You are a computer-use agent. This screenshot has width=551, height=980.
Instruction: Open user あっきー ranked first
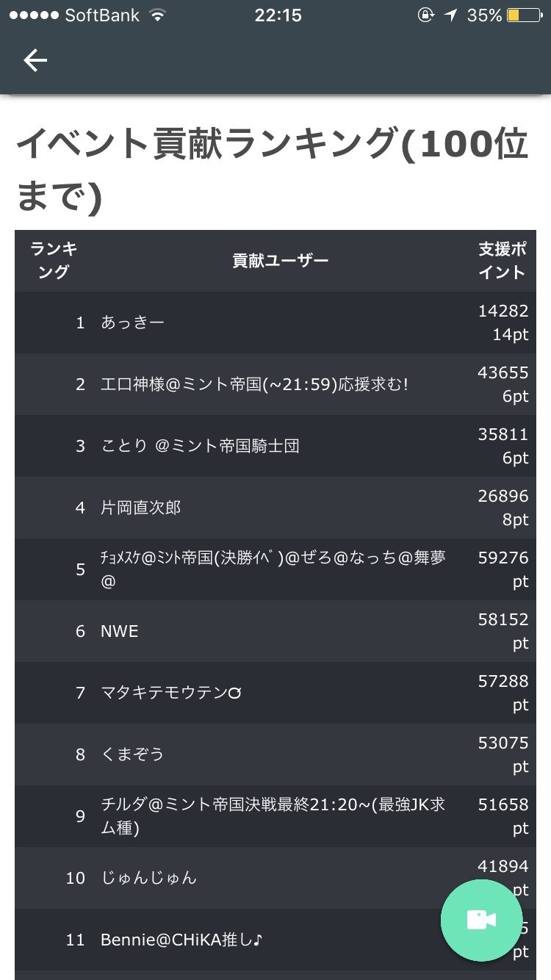(x=275, y=323)
